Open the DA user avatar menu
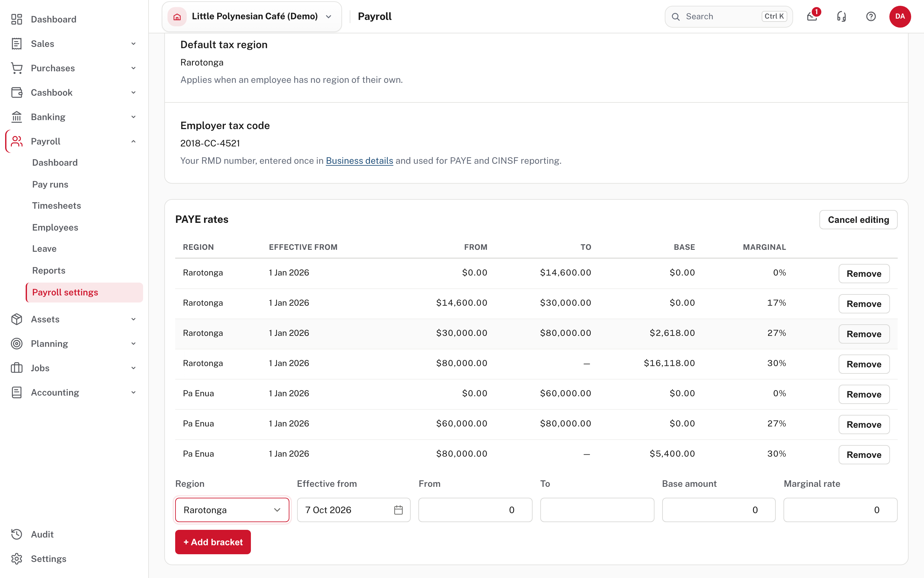 click(x=900, y=16)
